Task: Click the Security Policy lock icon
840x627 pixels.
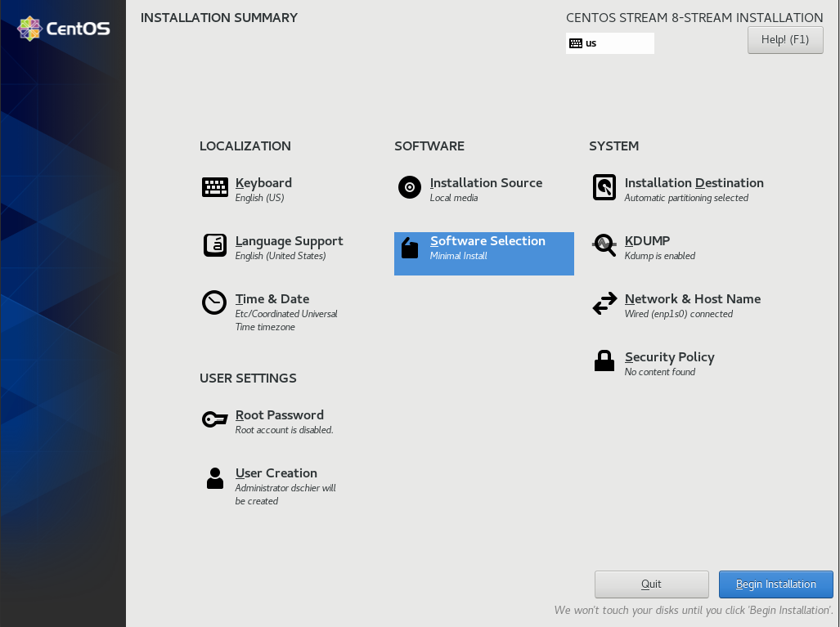Action: (x=604, y=361)
